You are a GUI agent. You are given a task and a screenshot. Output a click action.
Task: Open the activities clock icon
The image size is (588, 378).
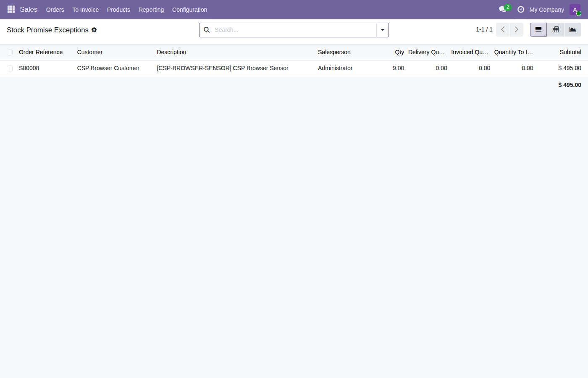click(x=521, y=9)
